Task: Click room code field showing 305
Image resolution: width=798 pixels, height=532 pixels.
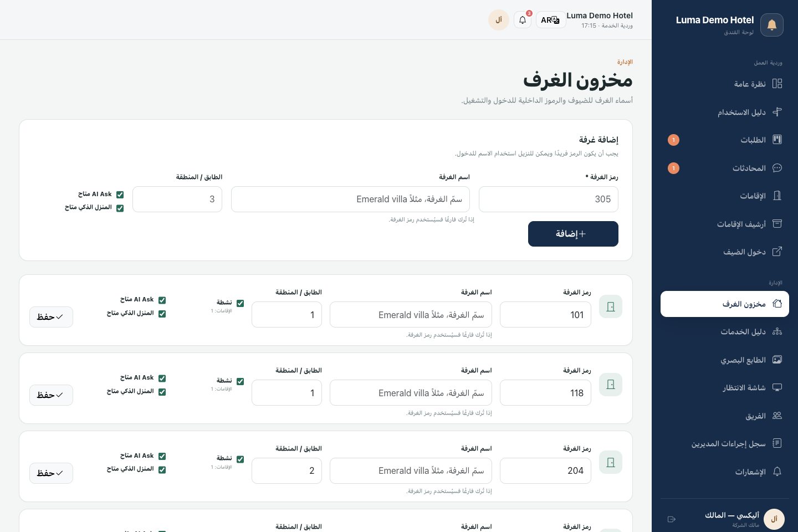Action: (x=549, y=199)
